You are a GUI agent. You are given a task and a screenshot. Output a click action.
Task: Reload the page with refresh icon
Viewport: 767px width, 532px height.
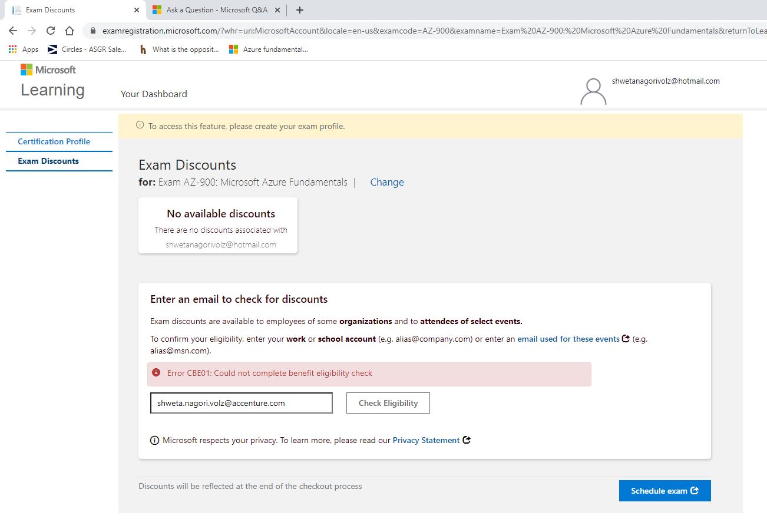click(x=51, y=31)
